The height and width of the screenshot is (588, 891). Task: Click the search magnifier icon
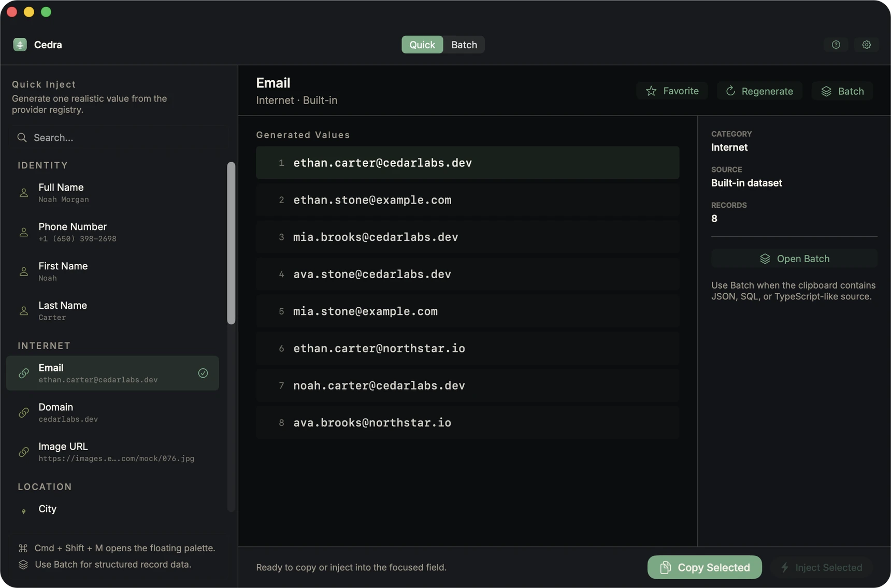(x=22, y=137)
